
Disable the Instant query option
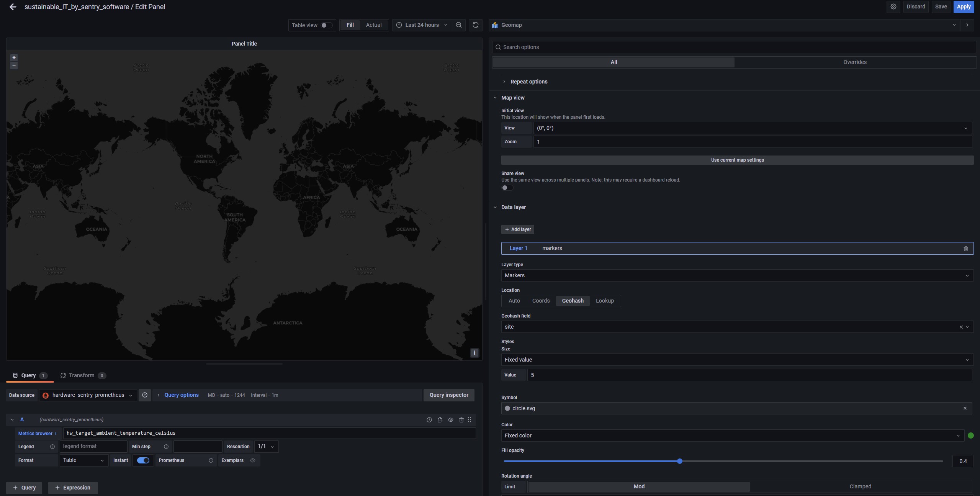click(x=143, y=460)
